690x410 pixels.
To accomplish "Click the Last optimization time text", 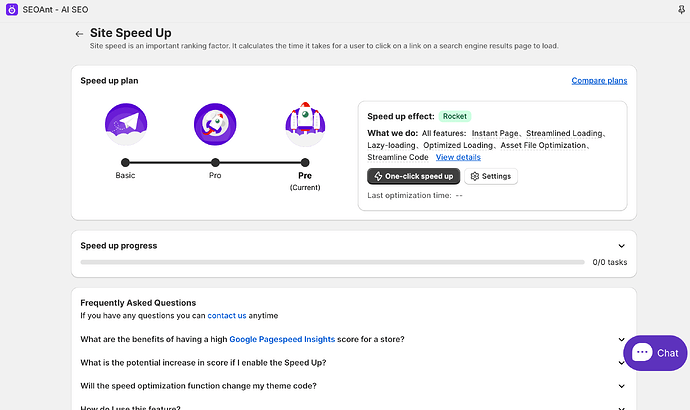I will 415,195.
